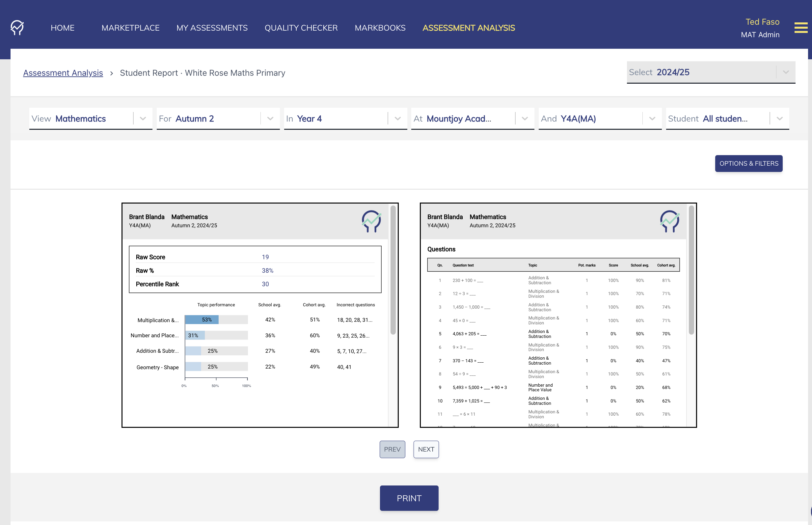
Task: Click the Questions report page scrollbar
Action: [691, 270]
